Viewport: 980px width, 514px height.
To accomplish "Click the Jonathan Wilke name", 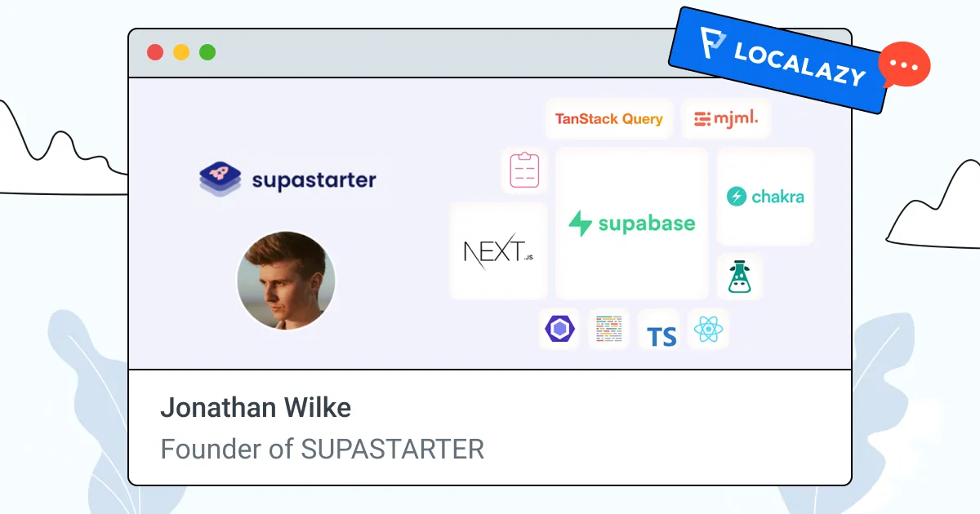I will click(256, 407).
